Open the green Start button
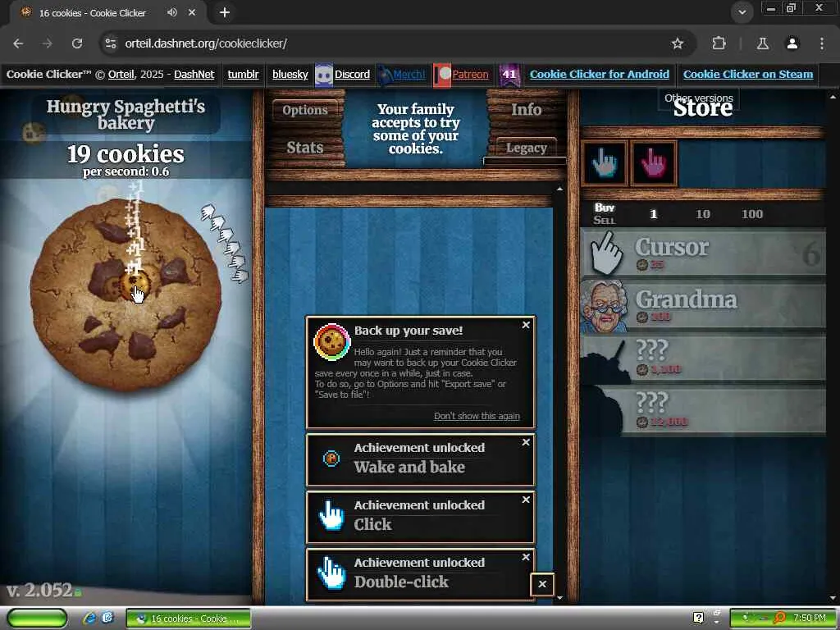This screenshot has height=630, width=840. pos(37,618)
